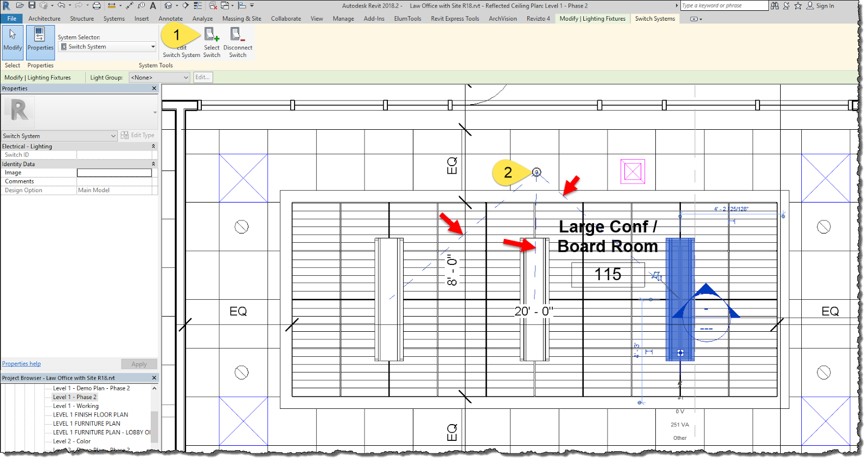
Task: Select the switch symbol near the ceiling grid
Action: click(x=537, y=172)
